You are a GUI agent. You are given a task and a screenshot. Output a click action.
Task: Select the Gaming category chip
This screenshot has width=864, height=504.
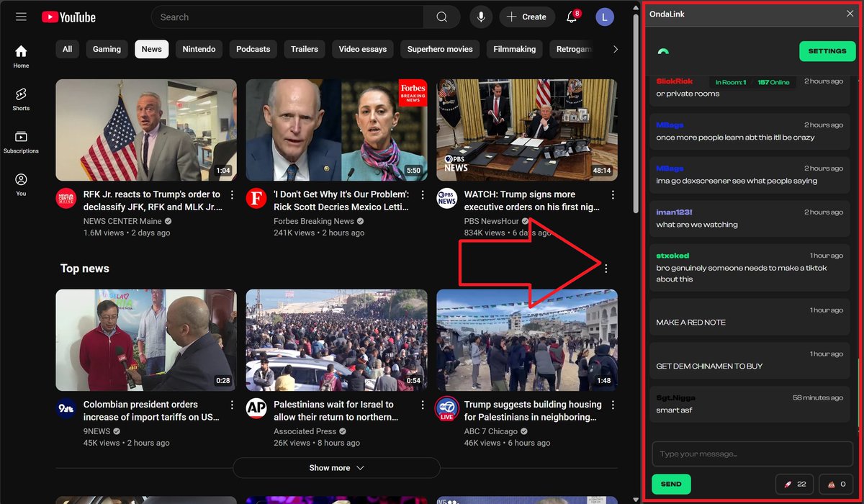[107, 49]
